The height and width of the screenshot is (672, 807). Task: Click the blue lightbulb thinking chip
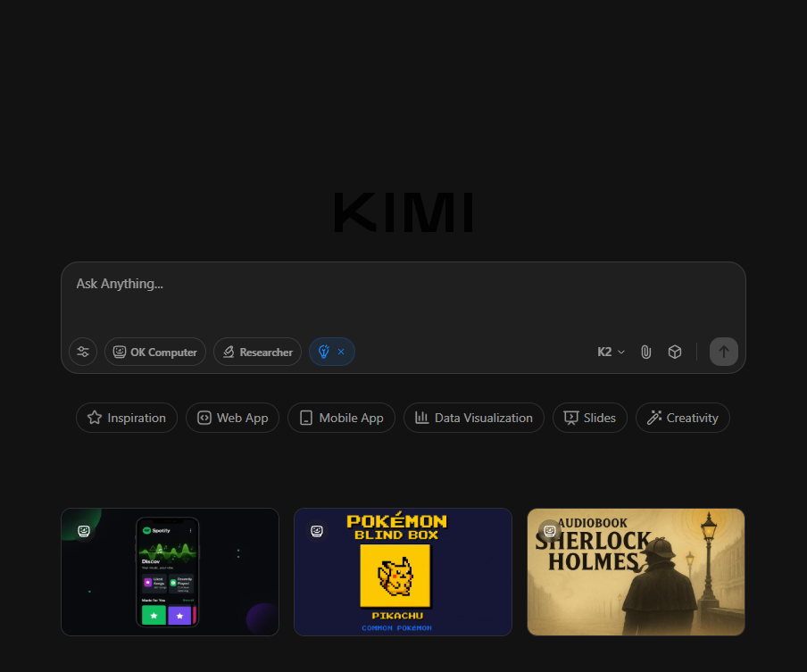324,352
